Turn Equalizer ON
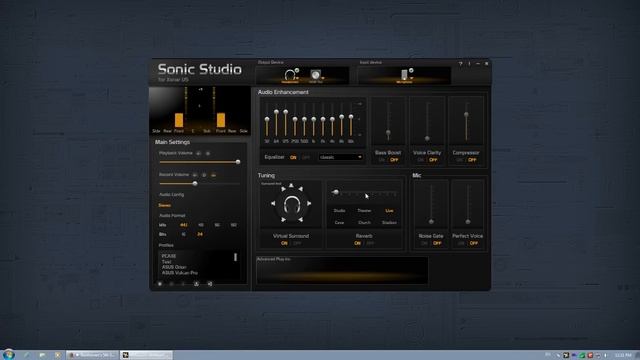The height and width of the screenshot is (360, 640). (x=293, y=158)
